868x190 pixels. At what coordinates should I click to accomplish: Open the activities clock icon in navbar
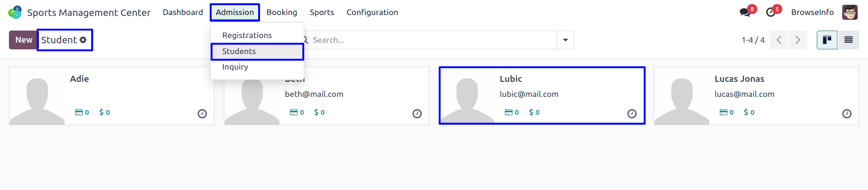coord(770,12)
